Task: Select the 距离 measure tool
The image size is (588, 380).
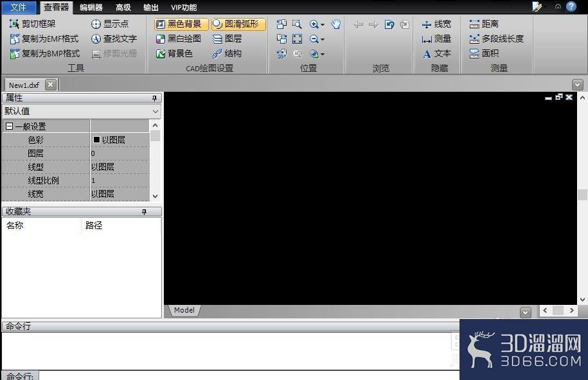Action: (484, 24)
